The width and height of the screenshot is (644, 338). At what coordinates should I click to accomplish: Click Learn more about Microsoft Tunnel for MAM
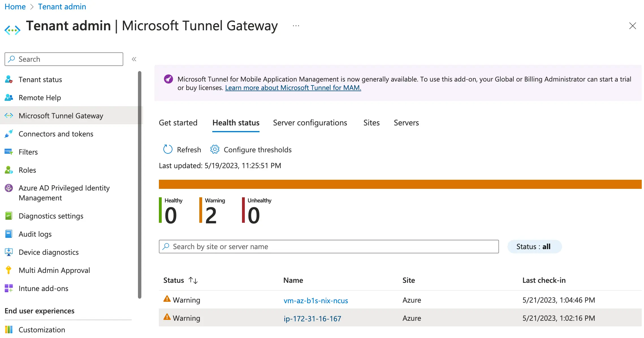click(293, 88)
